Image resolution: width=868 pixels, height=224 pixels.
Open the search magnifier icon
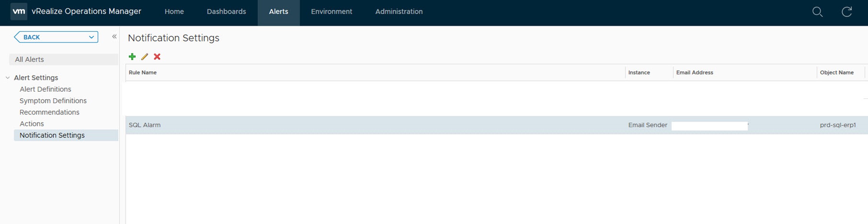point(817,12)
